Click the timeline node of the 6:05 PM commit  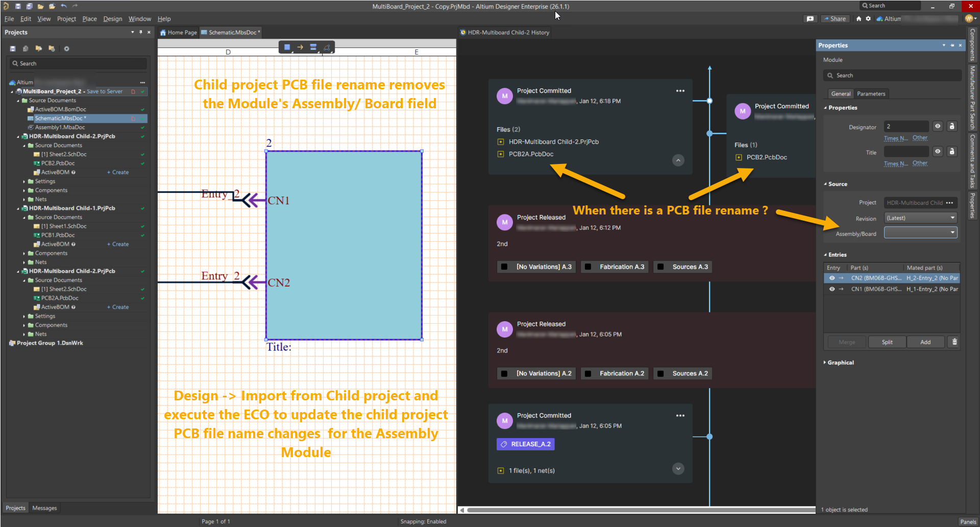709,437
